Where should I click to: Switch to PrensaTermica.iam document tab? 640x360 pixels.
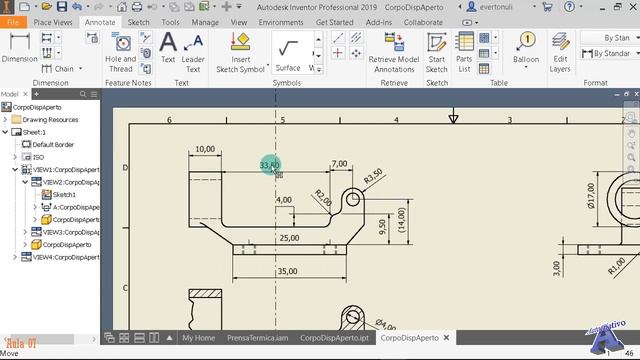258,338
